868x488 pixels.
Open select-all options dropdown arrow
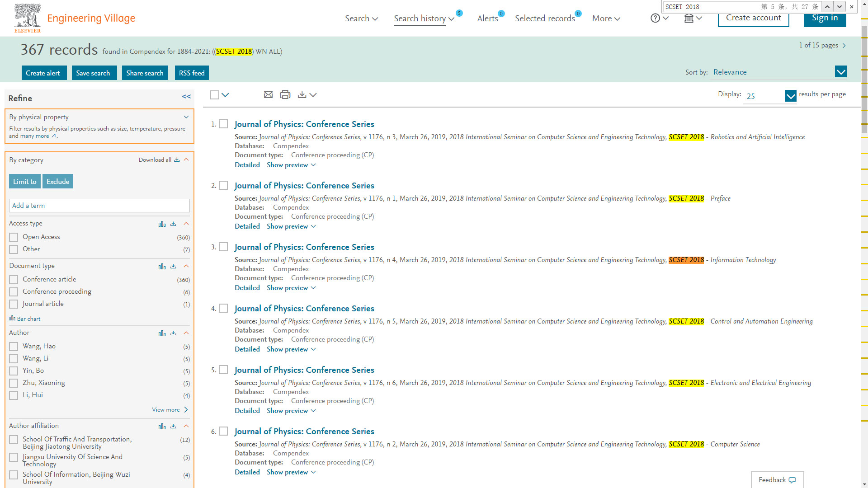(225, 95)
